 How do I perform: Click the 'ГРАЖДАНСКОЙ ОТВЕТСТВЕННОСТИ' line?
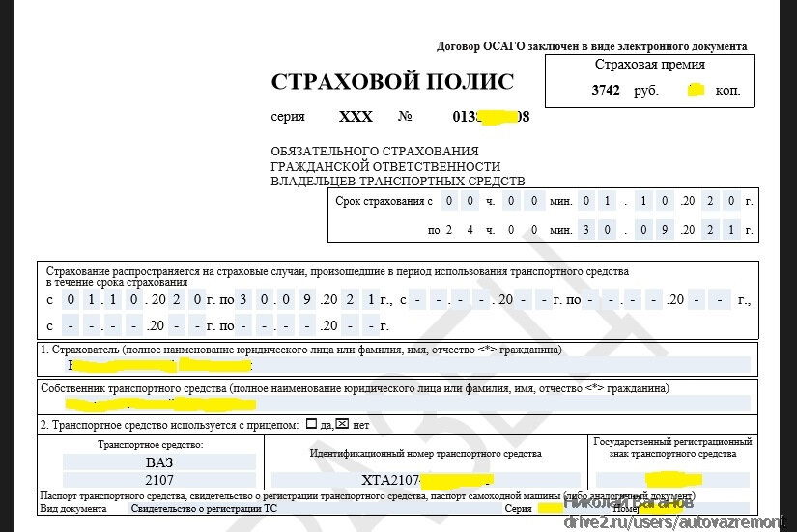tap(385, 167)
